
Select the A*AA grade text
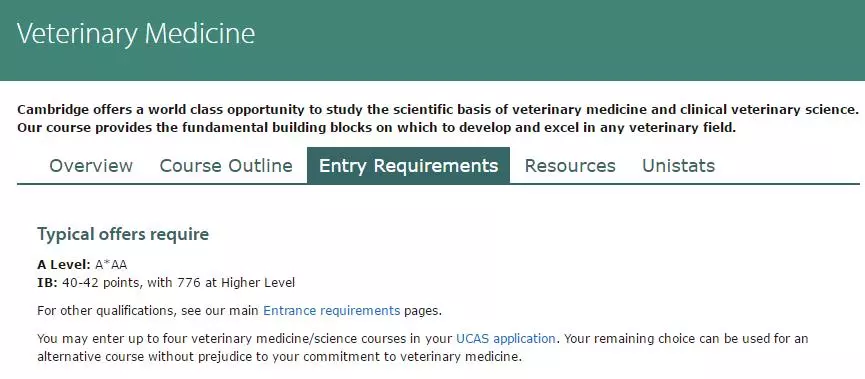pos(111,264)
